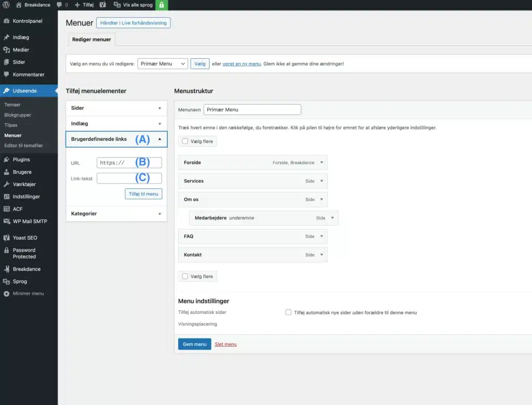Screen dimensions: 532x405
Task: Tick the bottom Vælg flere checkbox
Action: tap(185, 277)
